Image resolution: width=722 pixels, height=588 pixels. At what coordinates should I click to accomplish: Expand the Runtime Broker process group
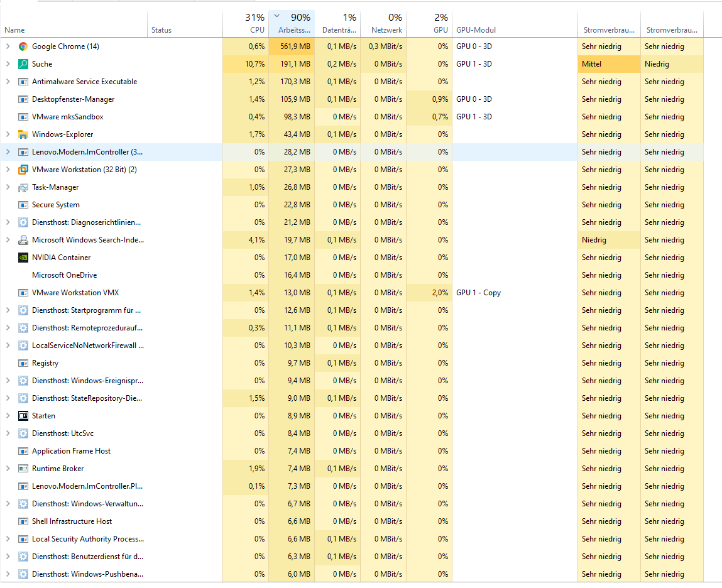click(8, 469)
